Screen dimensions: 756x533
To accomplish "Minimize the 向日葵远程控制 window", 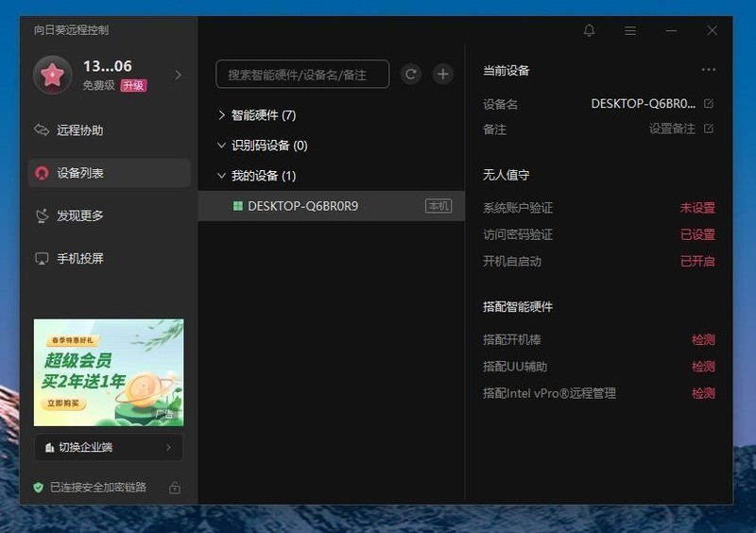I will [x=671, y=31].
